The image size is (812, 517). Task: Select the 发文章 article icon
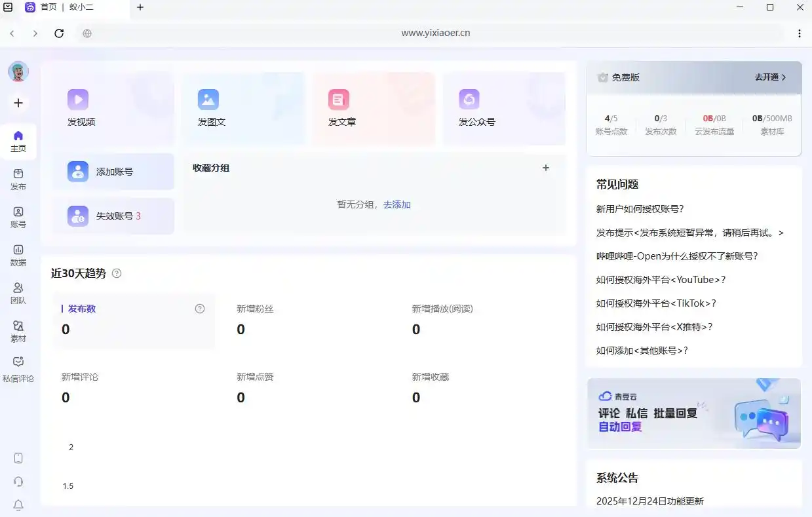tap(339, 100)
